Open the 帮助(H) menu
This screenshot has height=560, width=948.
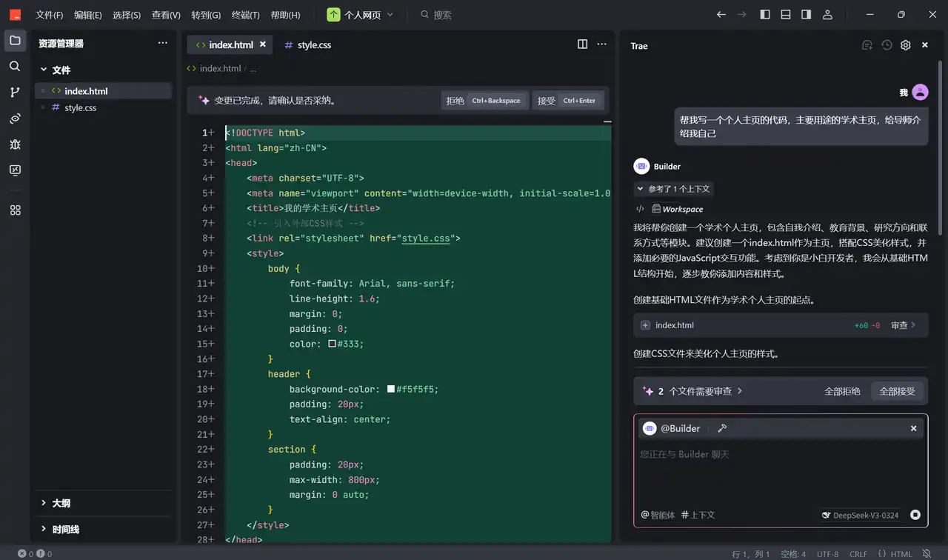pos(285,15)
